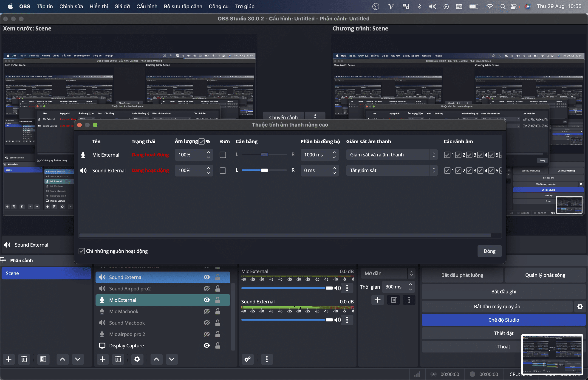The image size is (588, 380).
Task: Open the Bộ sưu tập cảnh menu
Action: pyautogui.click(x=183, y=6)
